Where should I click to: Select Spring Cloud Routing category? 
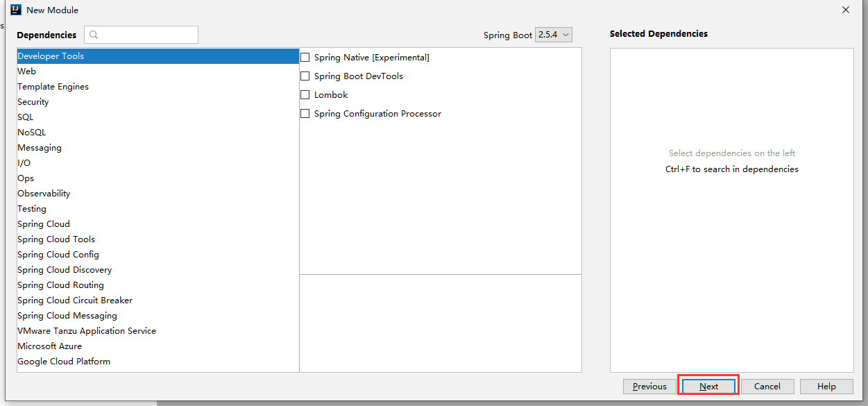click(158, 285)
